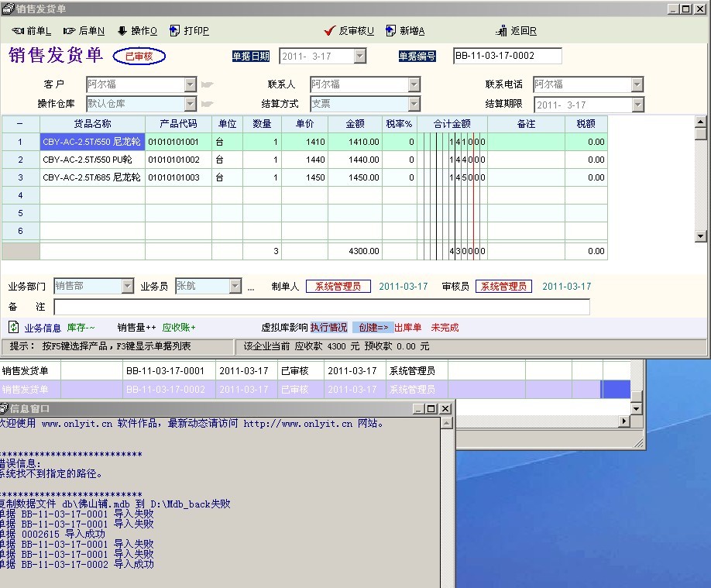Screen dimensions: 711x588
Task: Expand the 单据日期 date dropdown
Action: point(359,57)
